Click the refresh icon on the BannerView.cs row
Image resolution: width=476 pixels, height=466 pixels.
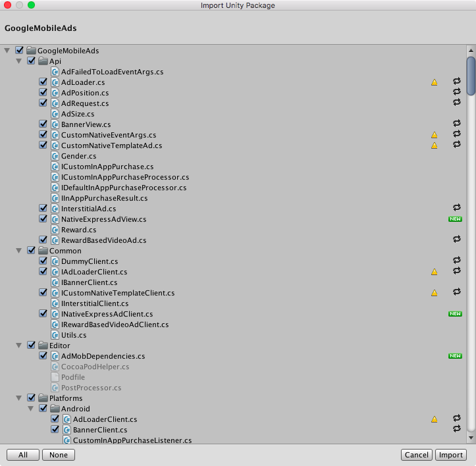(456, 123)
